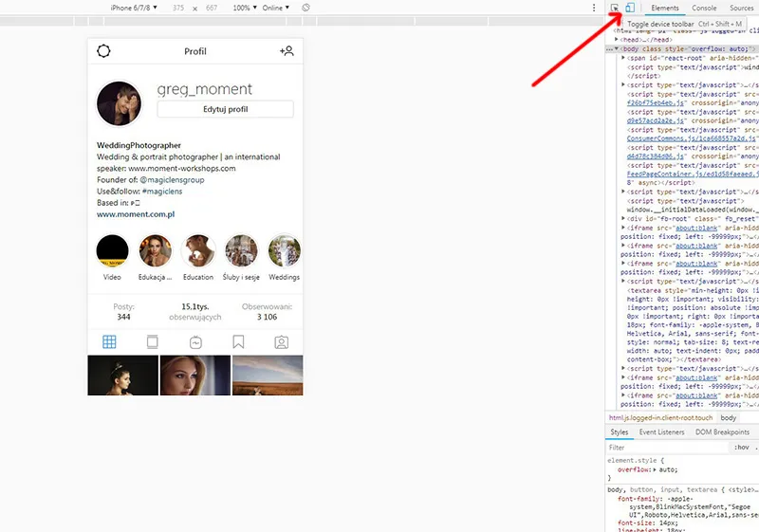Click the html.js.logged-in breadcrumb
Screen dimensions: 759x532
point(660,418)
